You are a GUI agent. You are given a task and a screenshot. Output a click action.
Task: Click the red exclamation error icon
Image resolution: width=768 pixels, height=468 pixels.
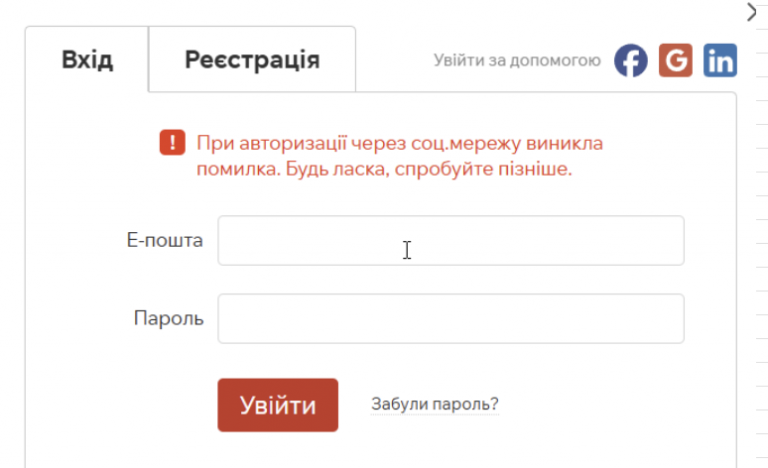point(172,142)
